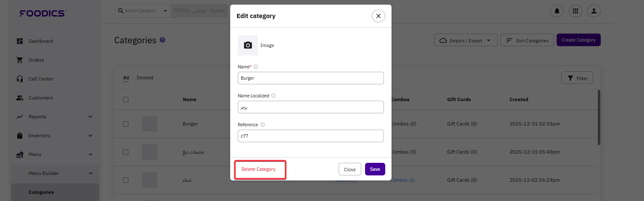Expand the Inventory sidebar section
The image size is (644, 201).
[90, 136]
